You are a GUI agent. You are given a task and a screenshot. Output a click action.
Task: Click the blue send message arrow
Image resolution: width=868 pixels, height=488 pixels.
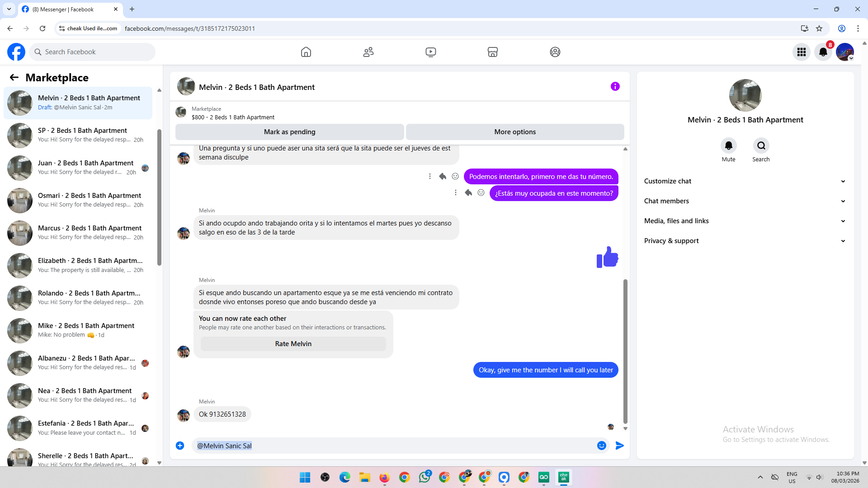pyautogui.click(x=619, y=446)
